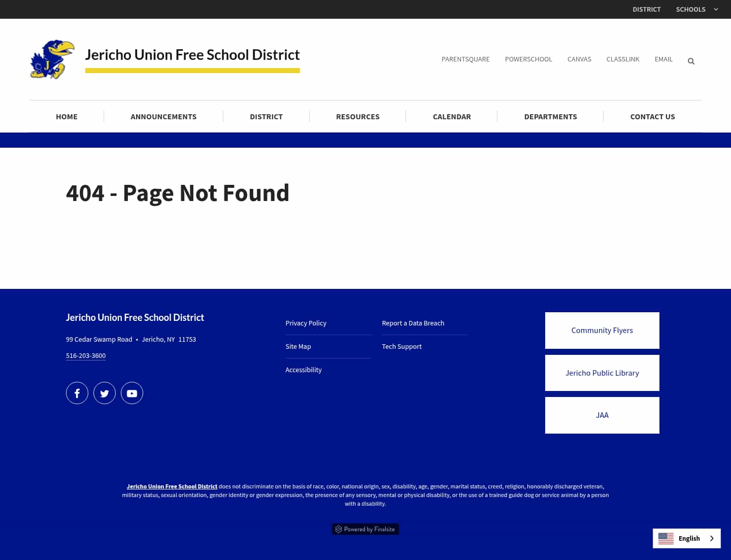Call the 516-203-3600 phone link

point(86,355)
